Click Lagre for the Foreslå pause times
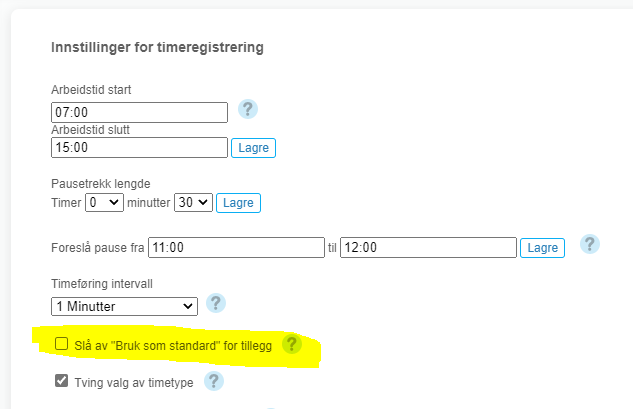Image resolution: width=633 pixels, height=409 pixels. (543, 247)
